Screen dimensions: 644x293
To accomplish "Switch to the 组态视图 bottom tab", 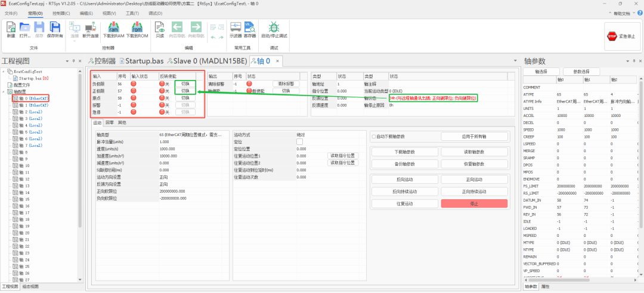I will 30,286.
